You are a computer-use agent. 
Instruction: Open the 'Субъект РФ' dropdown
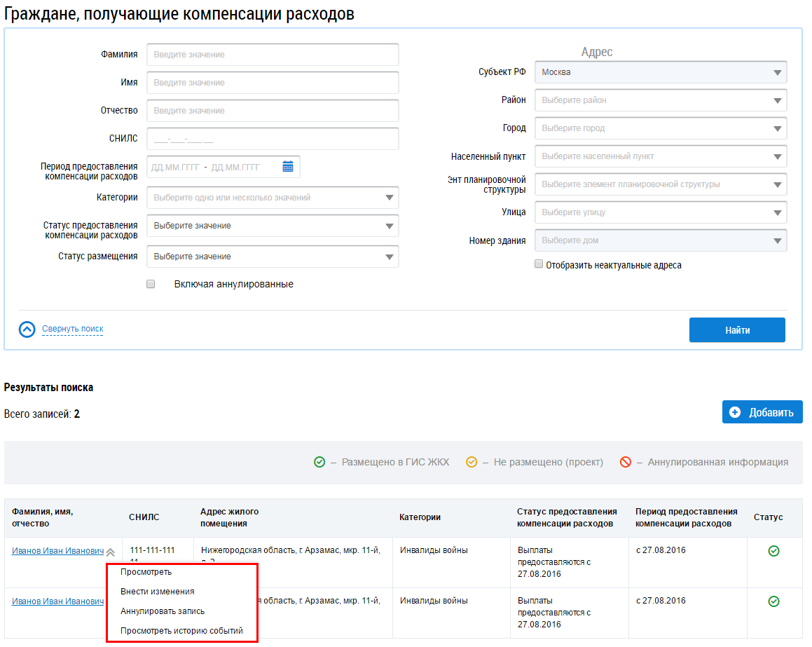coord(660,72)
